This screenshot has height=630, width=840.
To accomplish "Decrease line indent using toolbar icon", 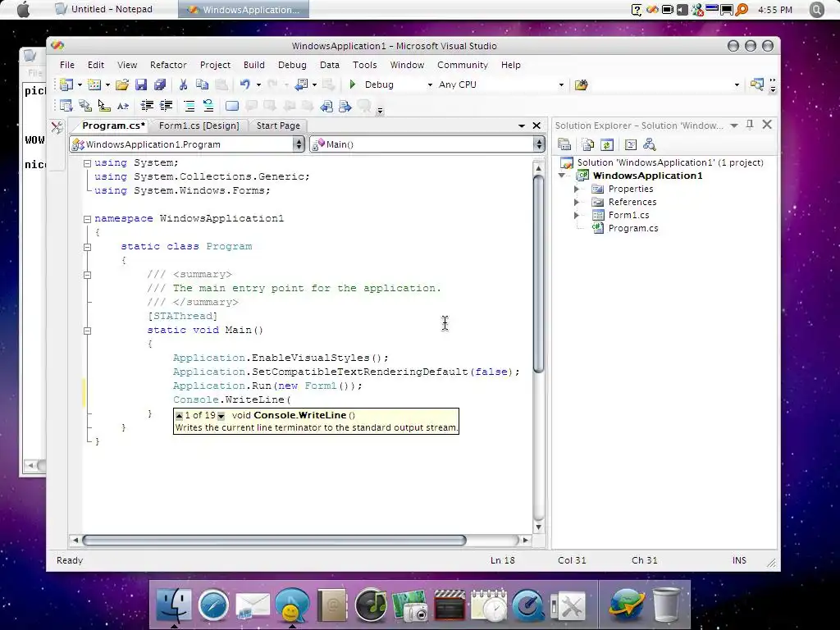I will (x=147, y=106).
